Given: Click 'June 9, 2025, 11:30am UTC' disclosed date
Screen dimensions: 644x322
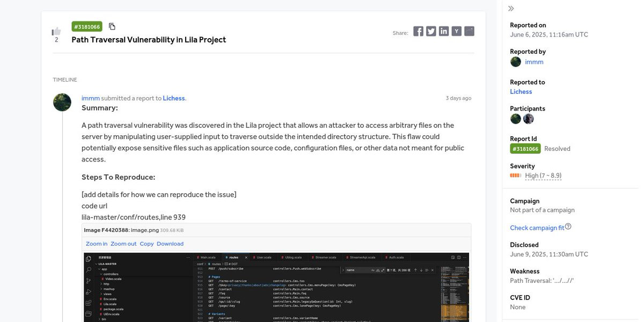Looking at the screenshot, I should point(549,254).
